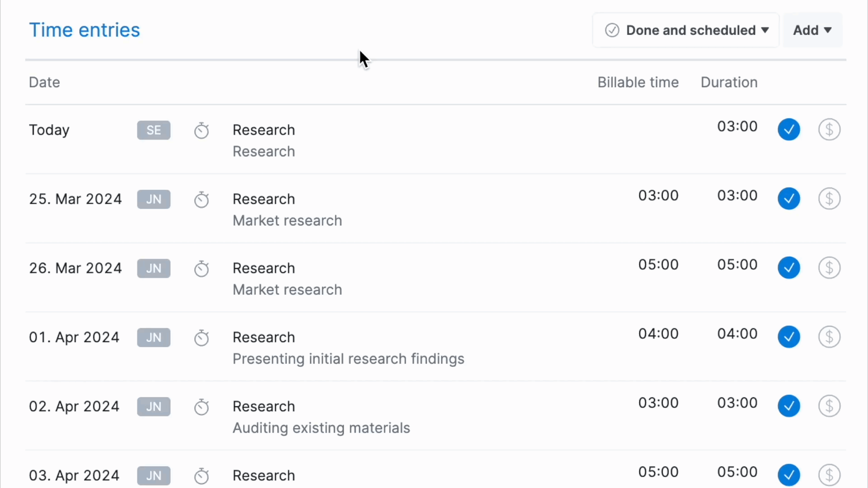Click the dollar billing icon in Today's row
The height and width of the screenshot is (488, 868).
tap(830, 130)
